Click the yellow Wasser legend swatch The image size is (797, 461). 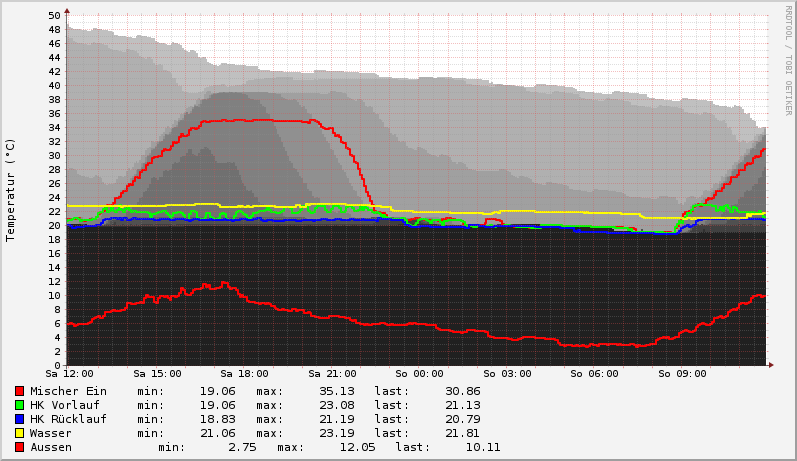(x=19, y=433)
